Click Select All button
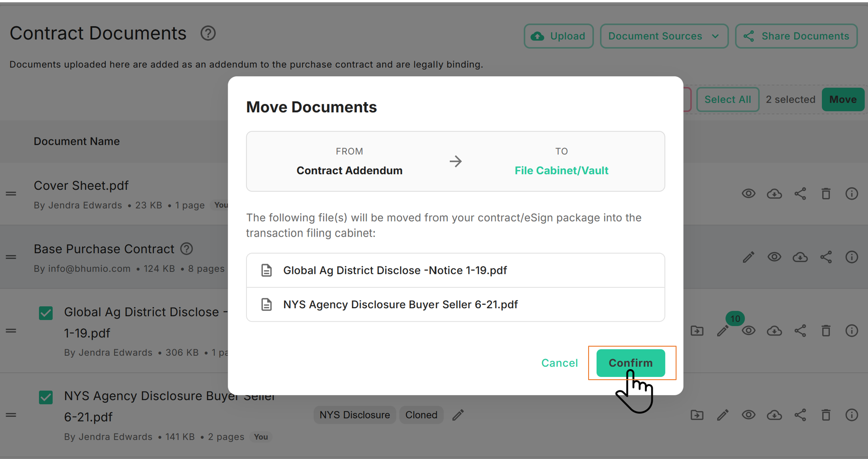Viewport: 868px width, 459px height. click(727, 100)
